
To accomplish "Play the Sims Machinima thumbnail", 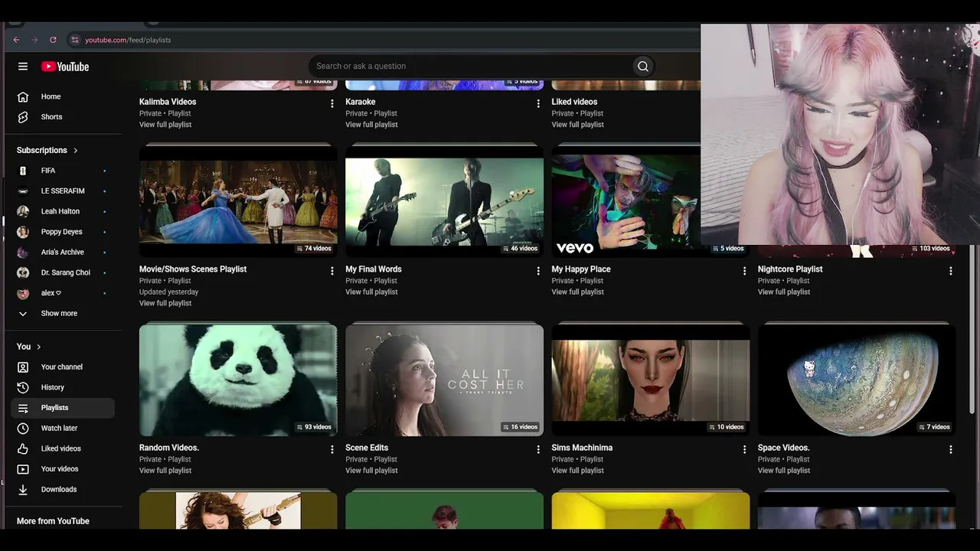I will tap(651, 380).
